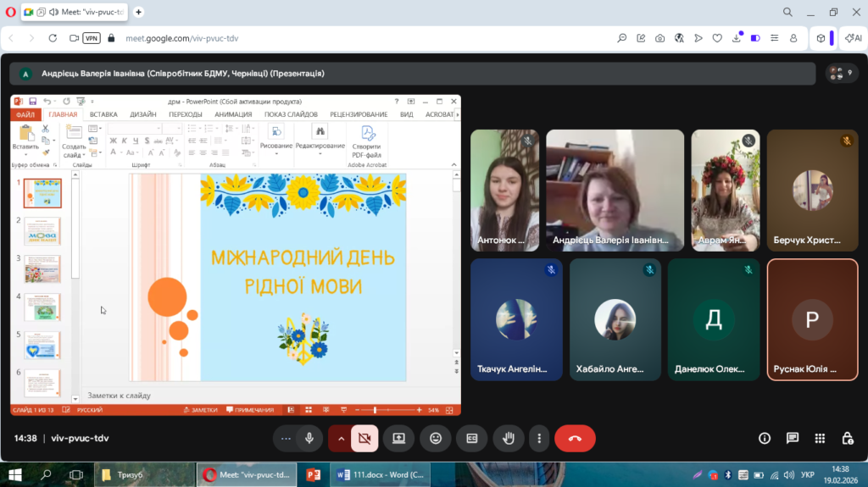Raise hand in the meeting
Image resolution: width=868 pixels, height=487 pixels.
click(x=509, y=438)
